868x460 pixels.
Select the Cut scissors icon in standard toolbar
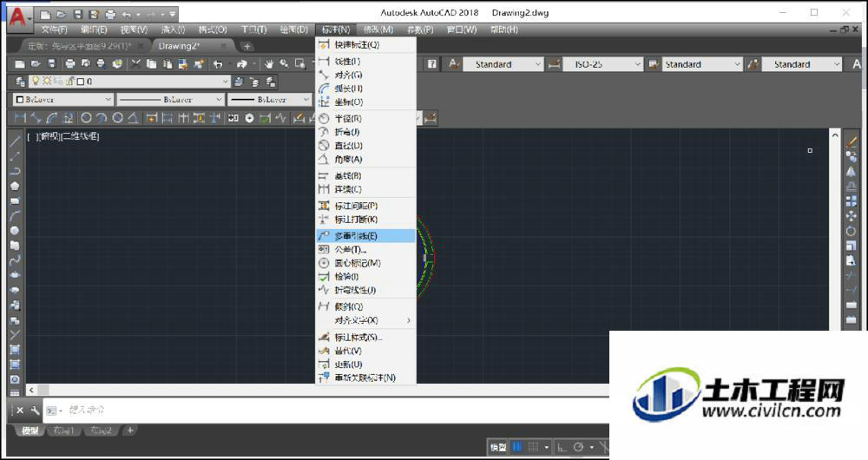point(136,64)
